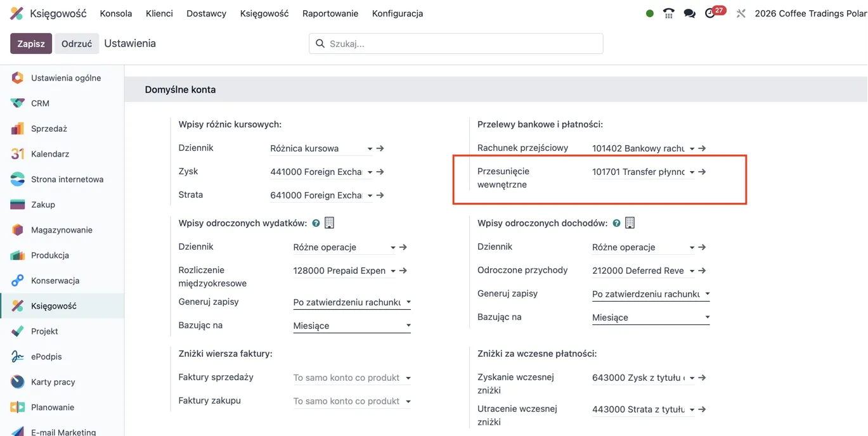Expand the Przesunięcie wewnętrzne account dropdown
868x436 pixels.
coord(692,172)
